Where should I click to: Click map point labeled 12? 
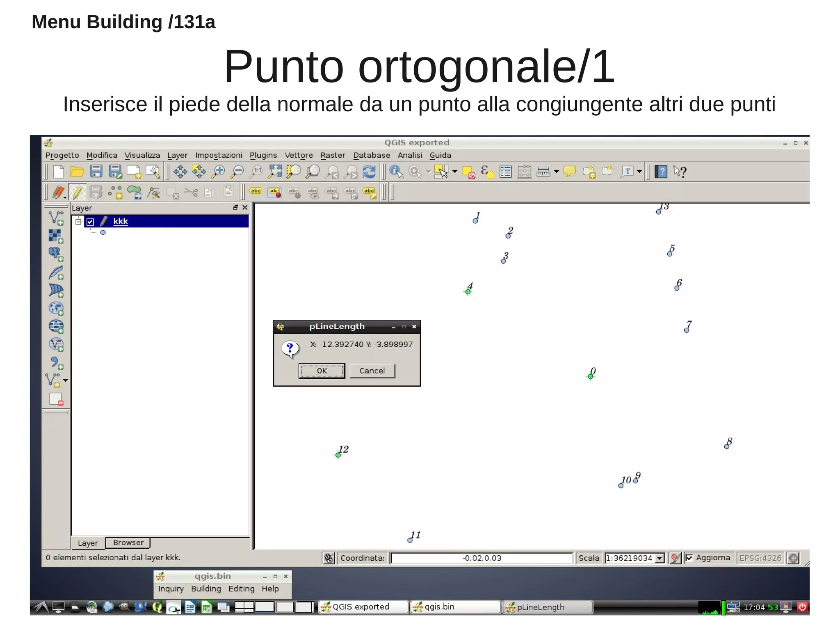[x=338, y=455]
